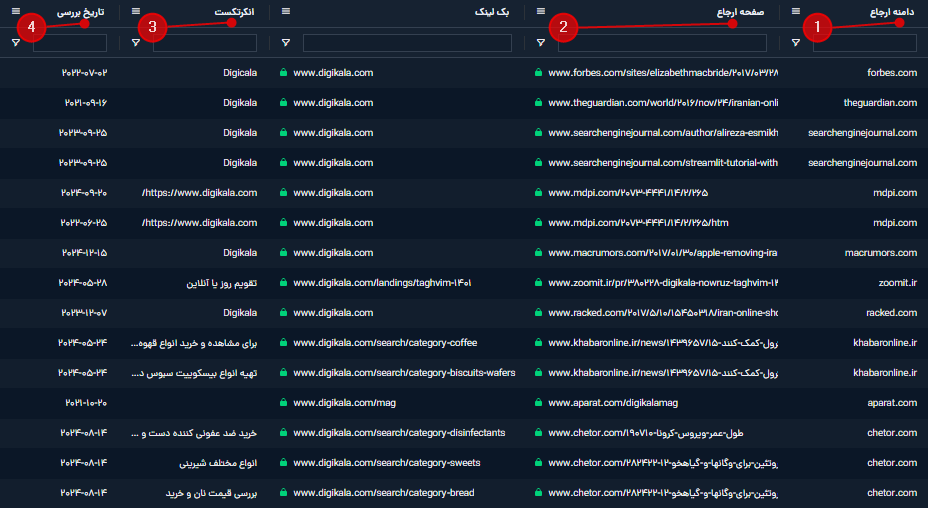Click the filter funnel icon of تاریخ بررسی column
Screen dimensions: 928x508
[16, 43]
